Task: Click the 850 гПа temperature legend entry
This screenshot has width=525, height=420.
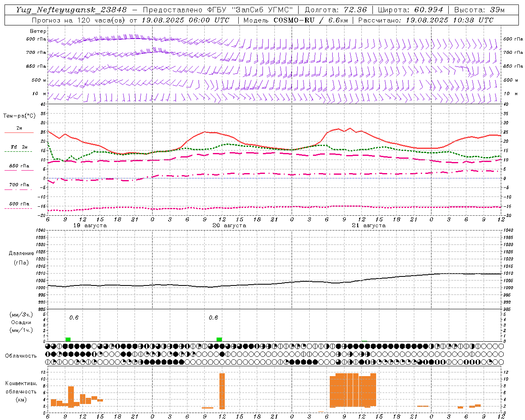Action: 19,166
